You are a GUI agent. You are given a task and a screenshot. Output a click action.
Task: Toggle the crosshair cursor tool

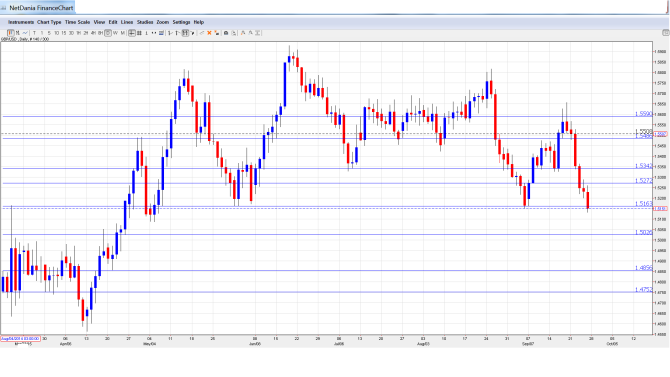132,33
